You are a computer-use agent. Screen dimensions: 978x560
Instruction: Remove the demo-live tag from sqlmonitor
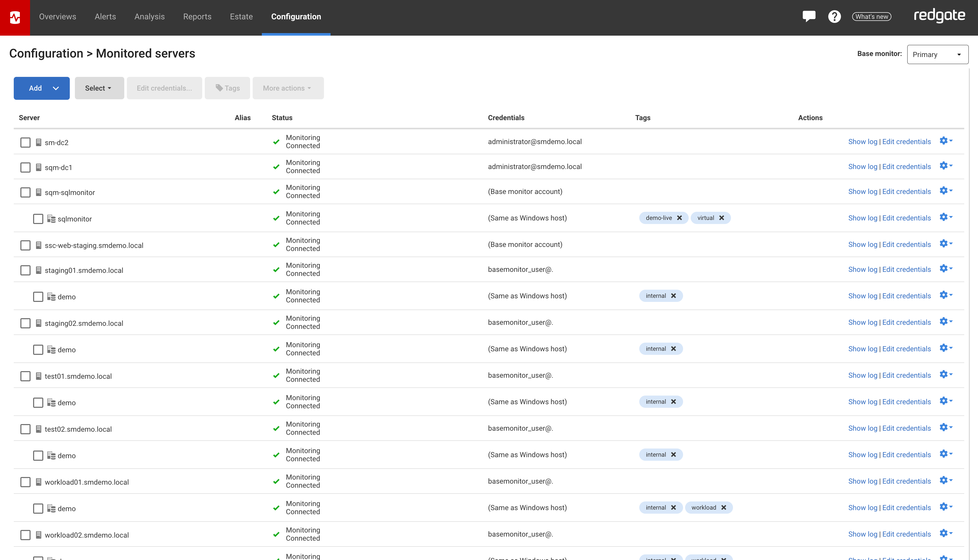(680, 218)
